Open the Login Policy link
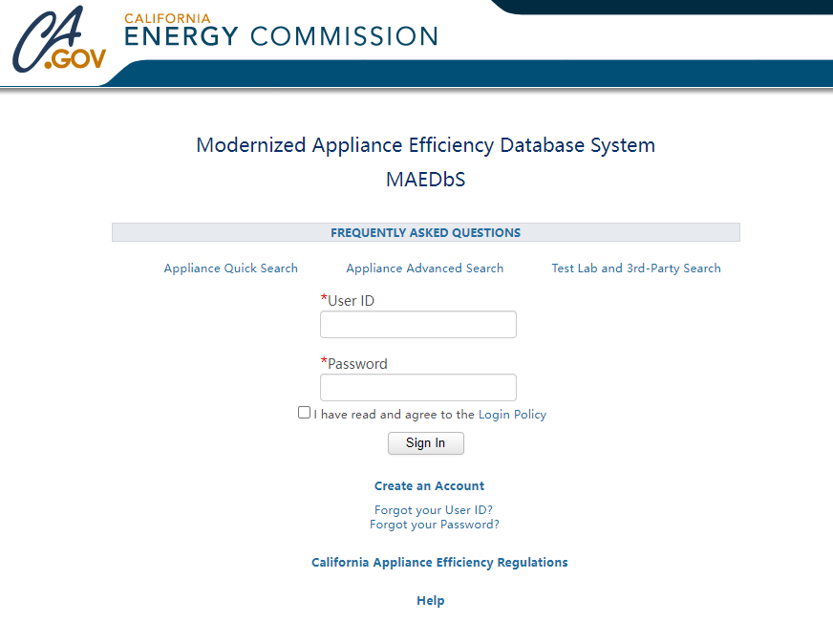The width and height of the screenshot is (833, 644). coord(512,415)
